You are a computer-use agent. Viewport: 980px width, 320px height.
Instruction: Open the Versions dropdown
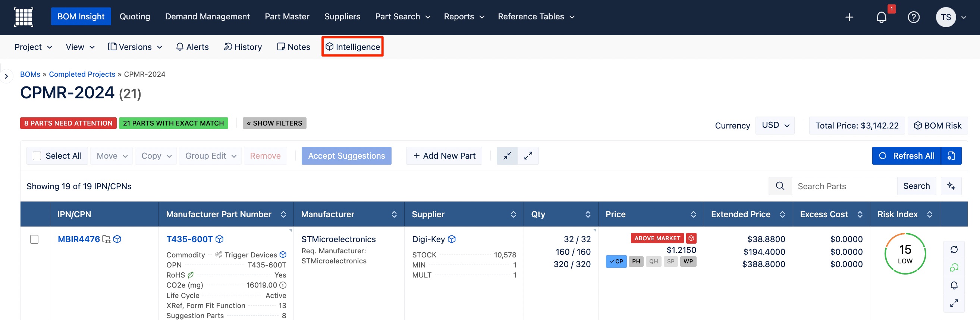coord(135,47)
